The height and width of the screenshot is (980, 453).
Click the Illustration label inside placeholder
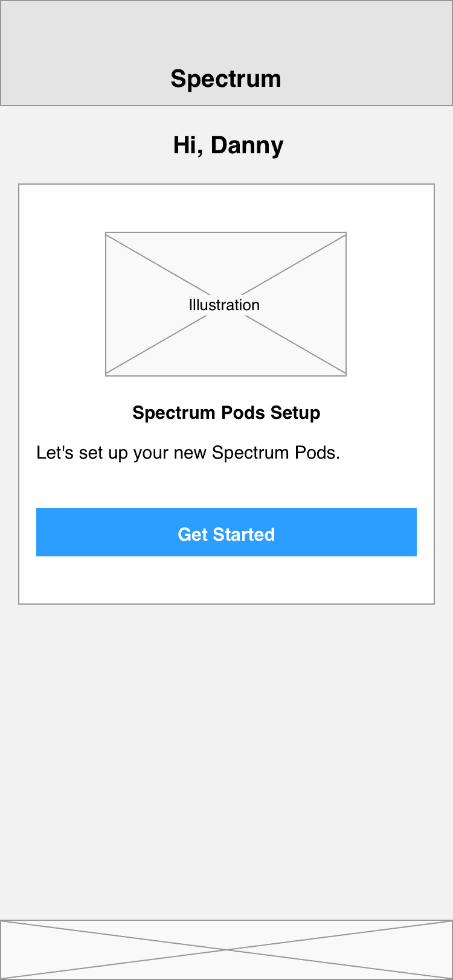(224, 305)
